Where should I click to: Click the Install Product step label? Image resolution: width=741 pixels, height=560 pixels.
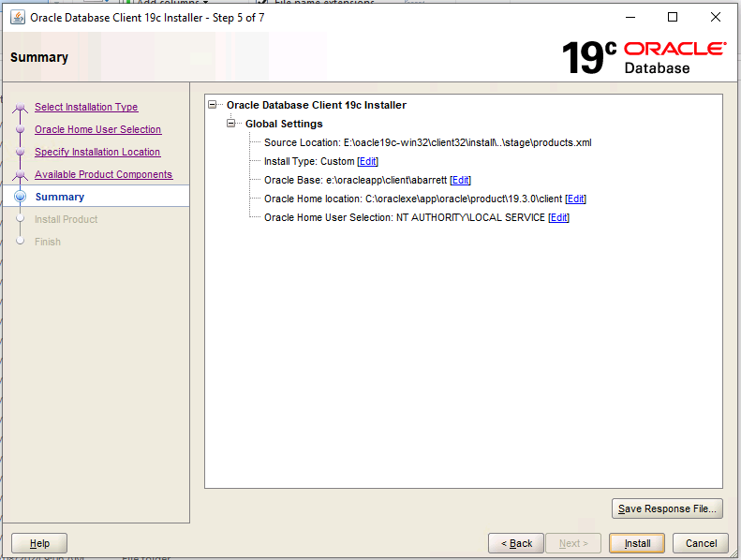67,219
